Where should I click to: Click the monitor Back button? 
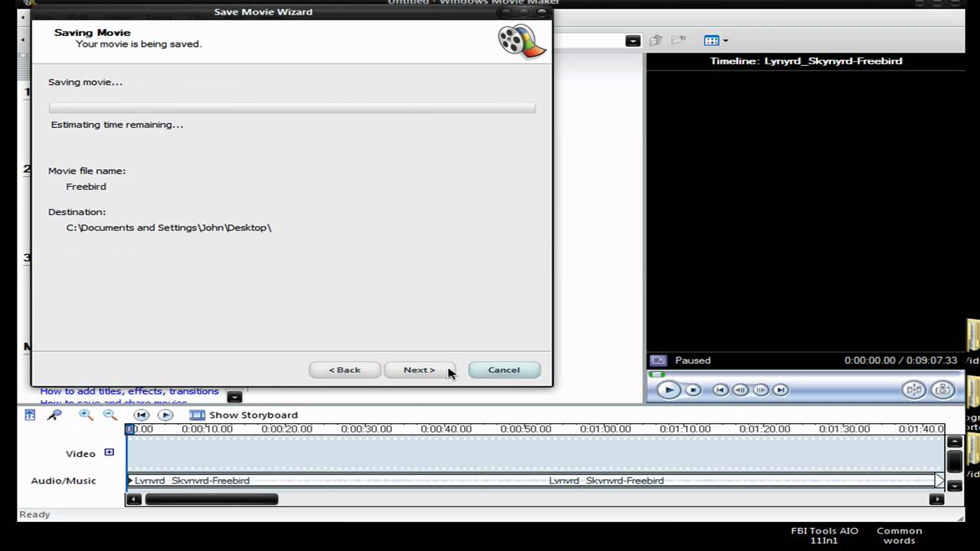click(x=720, y=390)
